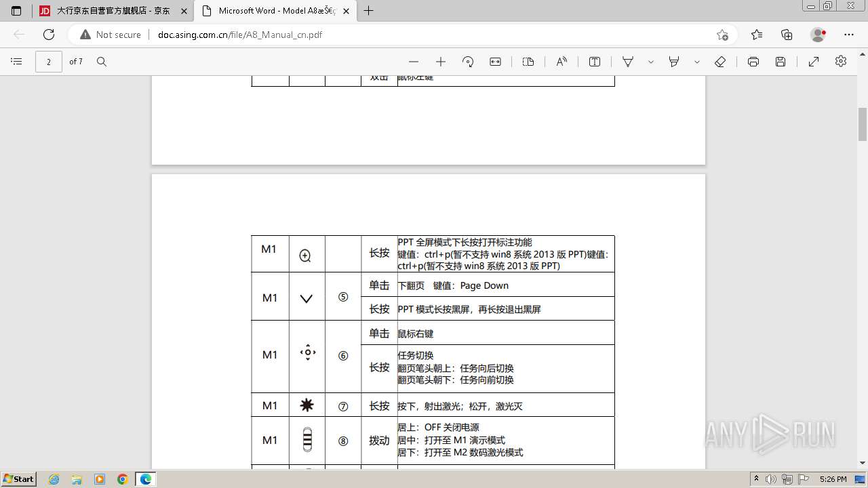Switch to the JD 大行京东自营官方旗舰店 tab
This screenshot has width=868, height=488.
[113, 11]
